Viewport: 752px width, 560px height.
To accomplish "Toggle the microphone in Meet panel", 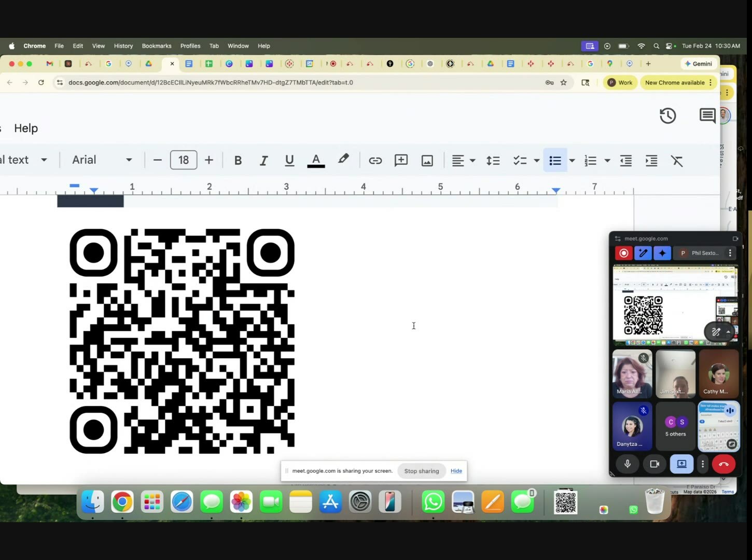I will coord(628,464).
